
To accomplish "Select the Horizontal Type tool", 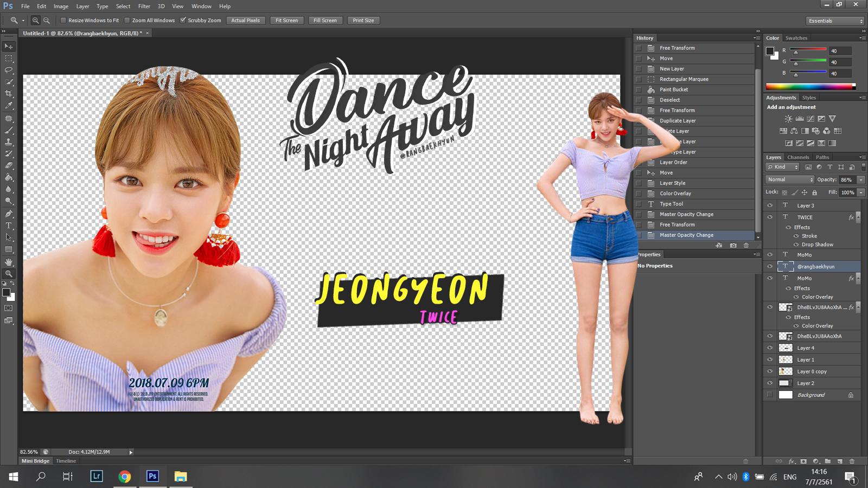I will coord(9,226).
